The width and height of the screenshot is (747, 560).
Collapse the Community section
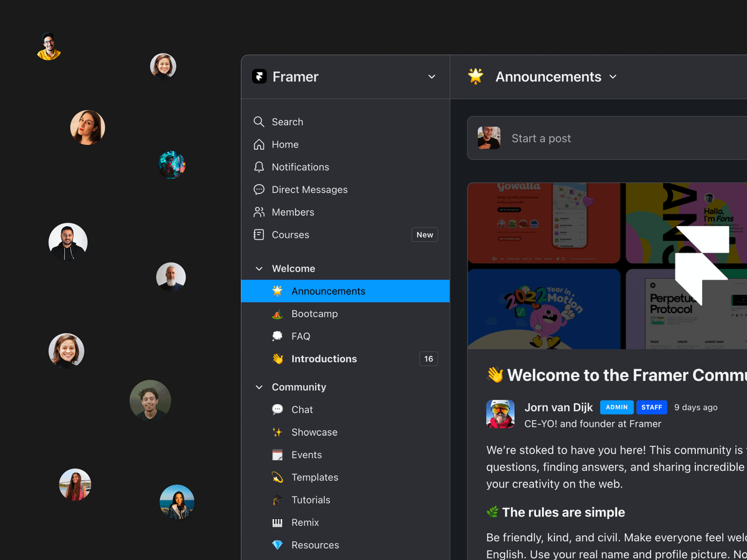coord(259,387)
